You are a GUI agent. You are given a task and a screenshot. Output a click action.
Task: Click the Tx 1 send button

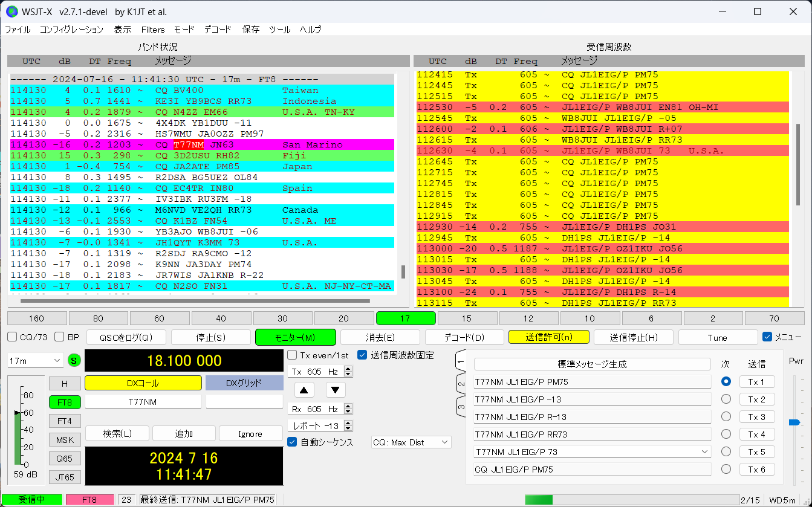click(757, 382)
